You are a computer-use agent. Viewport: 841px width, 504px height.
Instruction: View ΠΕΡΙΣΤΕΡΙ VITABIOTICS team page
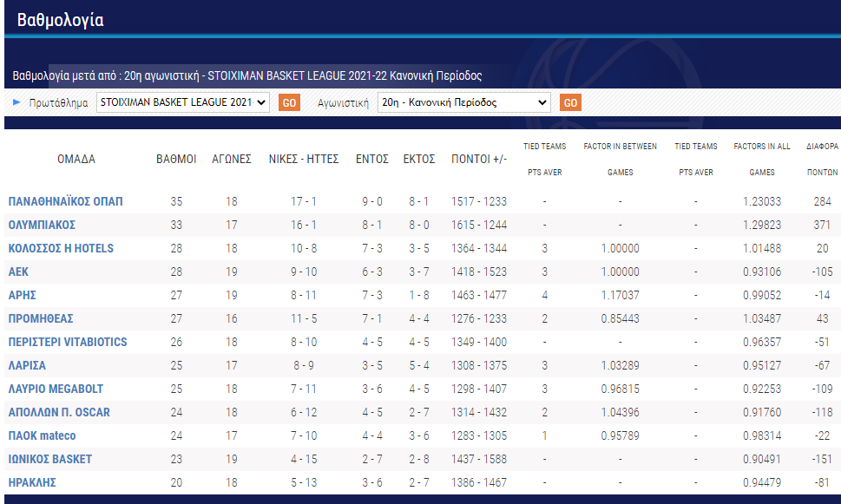68,342
